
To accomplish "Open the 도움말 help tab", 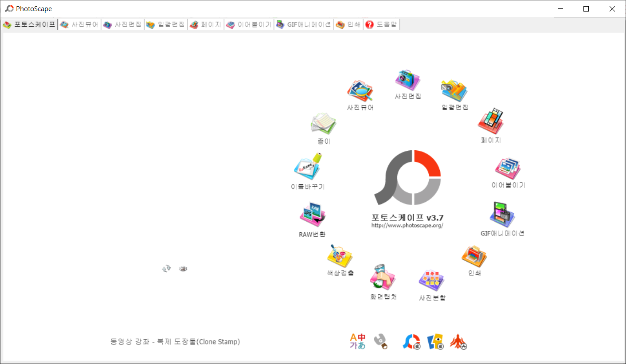I will tap(382, 25).
